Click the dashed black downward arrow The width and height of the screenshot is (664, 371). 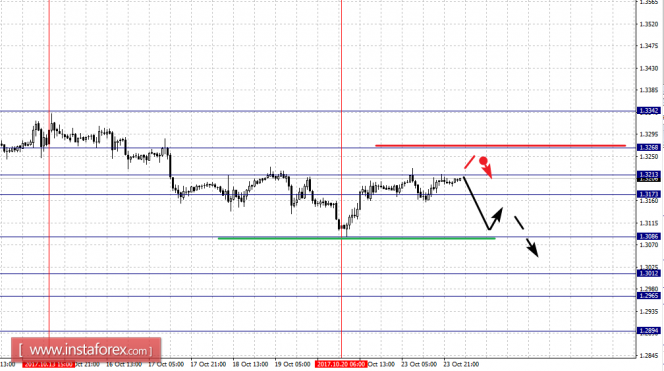tap(526, 236)
